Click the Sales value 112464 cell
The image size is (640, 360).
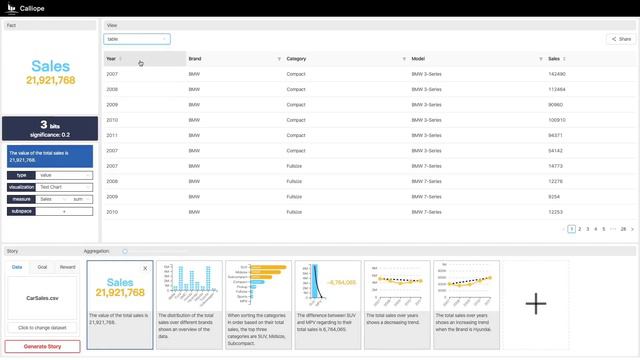point(557,89)
